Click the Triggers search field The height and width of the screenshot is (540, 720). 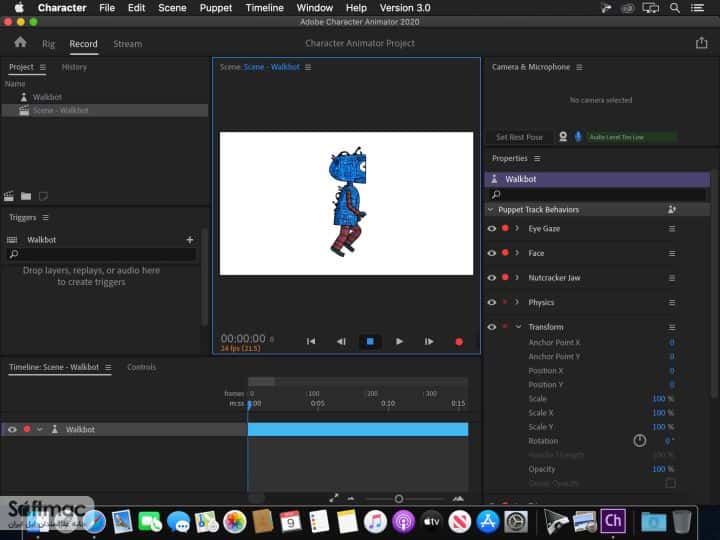pyautogui.click(x=101, y=254)
